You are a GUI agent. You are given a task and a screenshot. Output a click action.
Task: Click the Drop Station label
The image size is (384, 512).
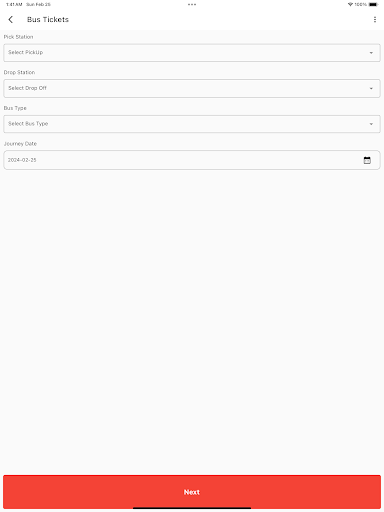(x=19, y=72)
